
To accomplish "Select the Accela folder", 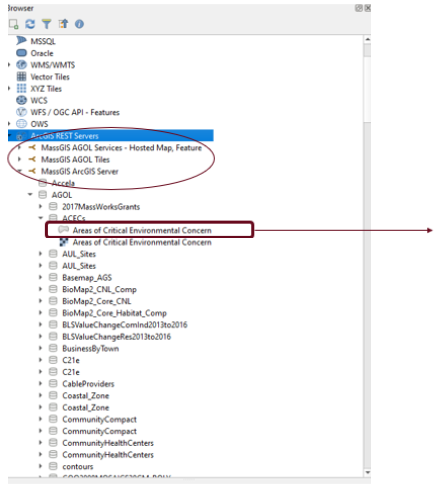I will tap(63, 183).
